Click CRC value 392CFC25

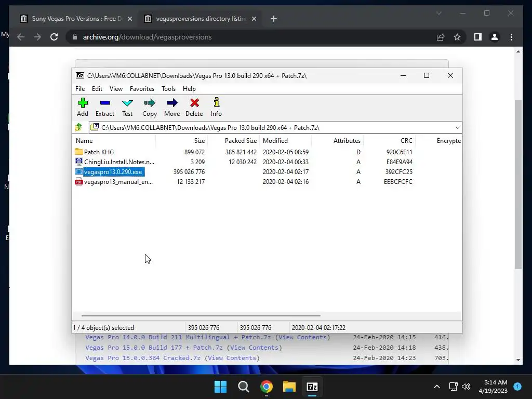pyautogui.click(x=398, y=171)
